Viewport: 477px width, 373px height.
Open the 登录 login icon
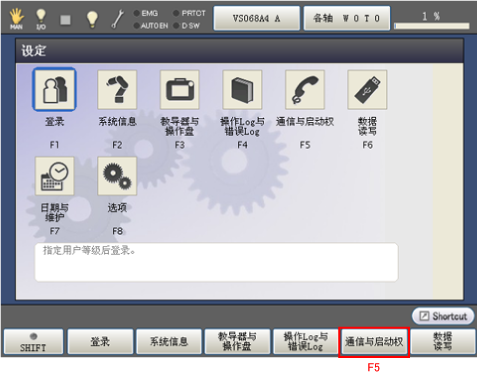point(54,89)
